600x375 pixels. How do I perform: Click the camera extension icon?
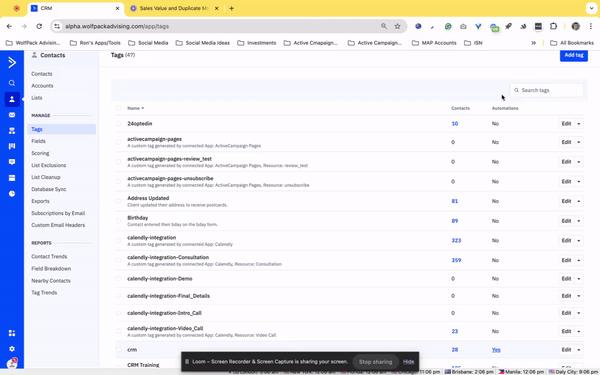(463, 26)
